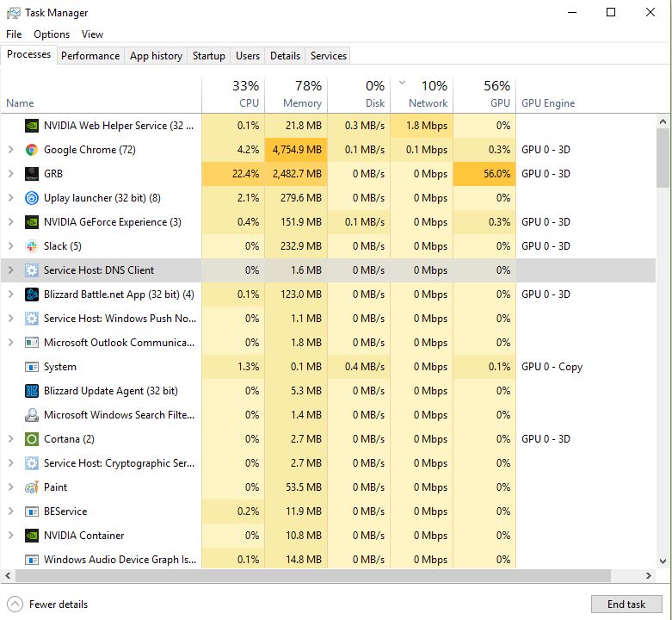Select the Blizzard Battle.net App icon
The image size is (672, 620).
pos(31,294)
